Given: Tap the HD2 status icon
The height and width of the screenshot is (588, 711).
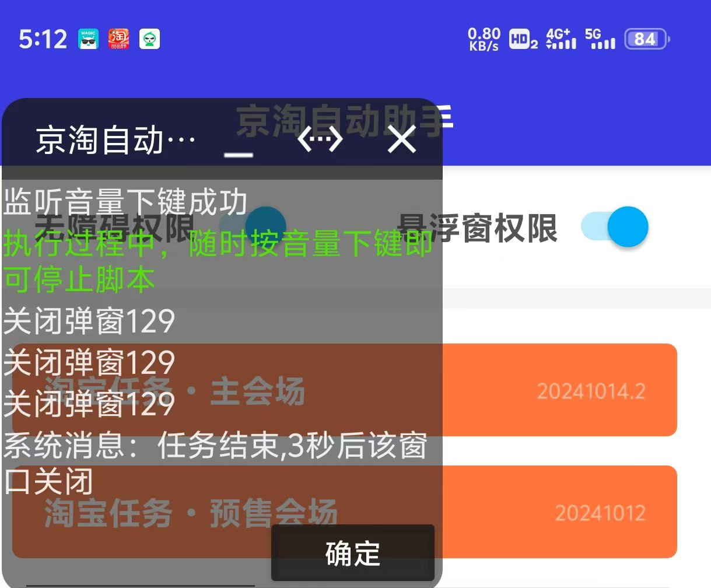Looking at the screenshot, I should pyautogui.click(x=523, y=39).
